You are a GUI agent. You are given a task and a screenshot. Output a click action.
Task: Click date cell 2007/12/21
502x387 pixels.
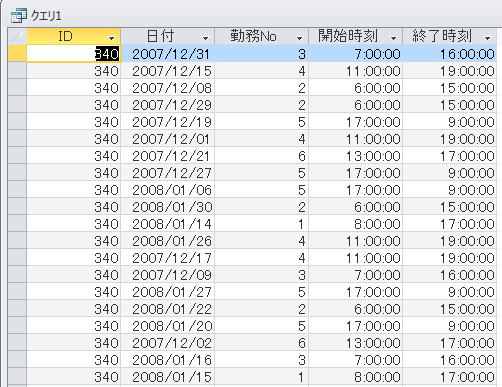click(168, 156)
